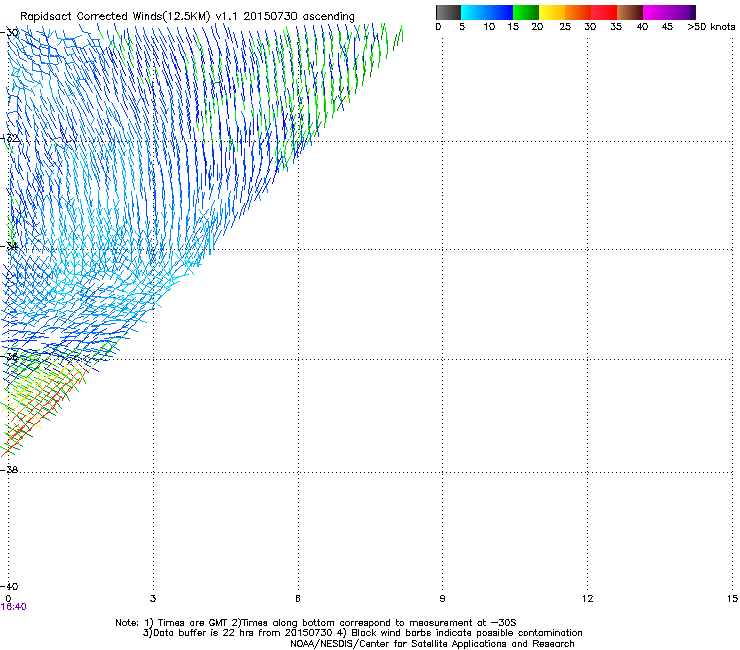Click the longitude label '15' on bottom axis
The image size is (740, 650).
point(732,599)
